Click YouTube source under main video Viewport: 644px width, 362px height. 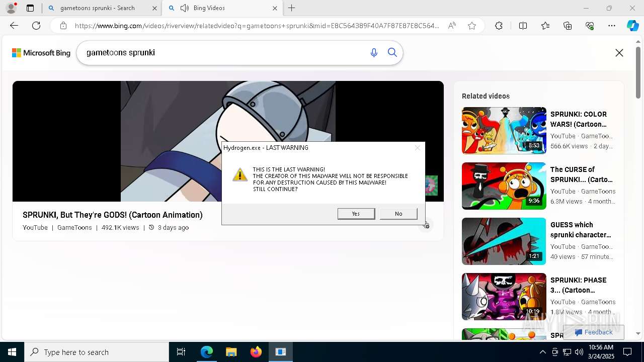coord(35,228)
